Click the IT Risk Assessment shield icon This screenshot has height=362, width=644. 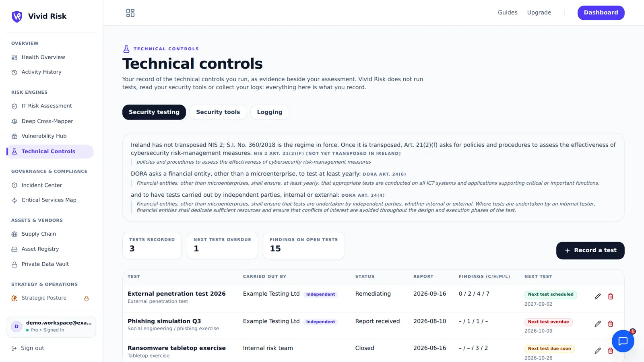pos(14,106)
